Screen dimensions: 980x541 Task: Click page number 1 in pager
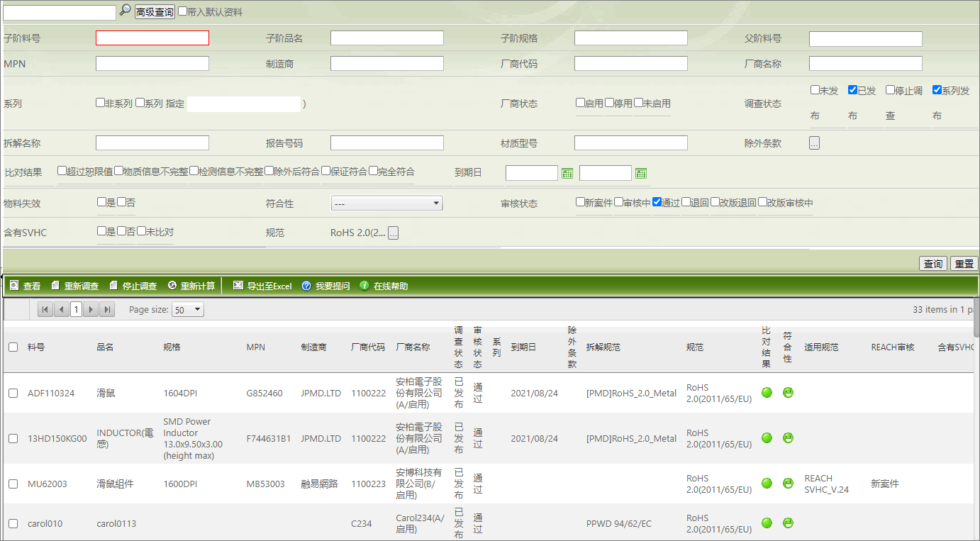[x=76, y=309]
